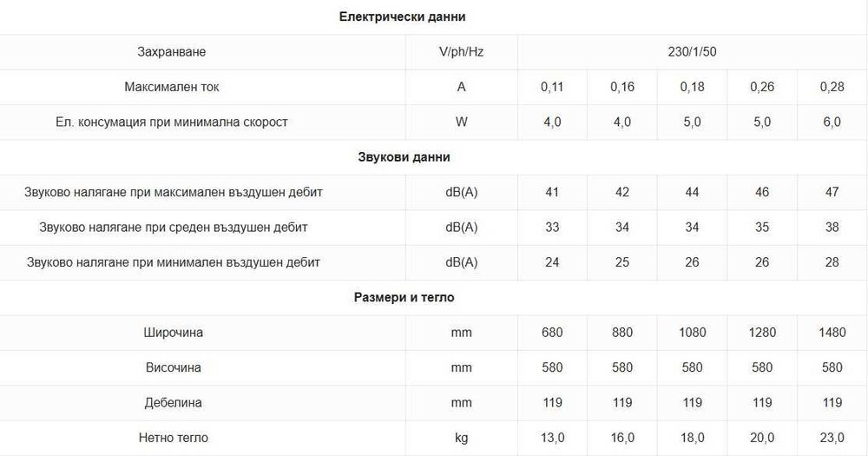Select the 'Височина' row label
Screen dimensions: 868x456
(x=174, y=367)
